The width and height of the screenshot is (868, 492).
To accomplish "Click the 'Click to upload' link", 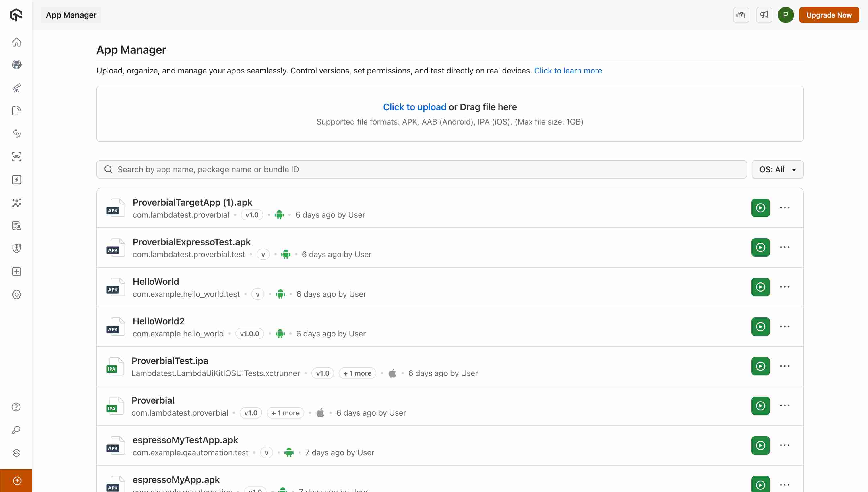I will click(414, 107).
